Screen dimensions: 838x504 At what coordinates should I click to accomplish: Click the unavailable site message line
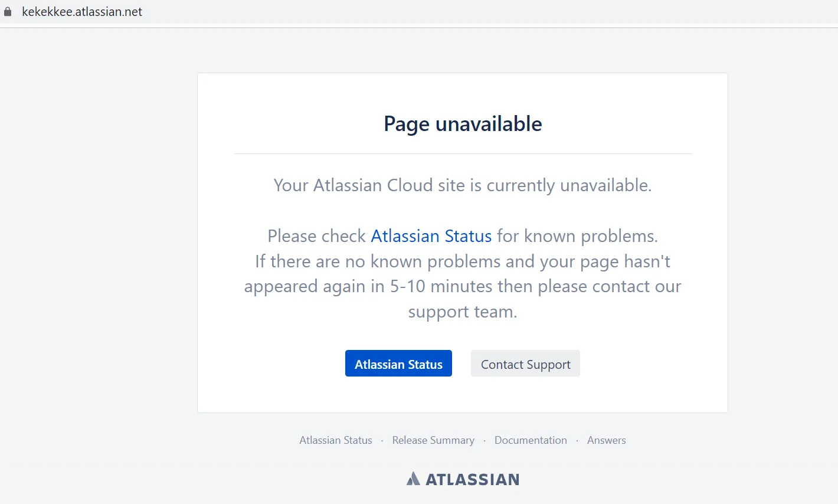462,185
